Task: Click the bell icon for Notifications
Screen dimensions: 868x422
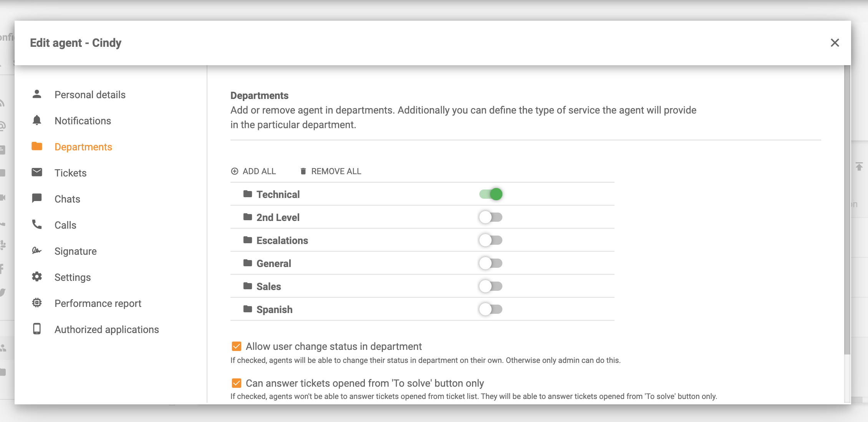Action: point(37,120)
